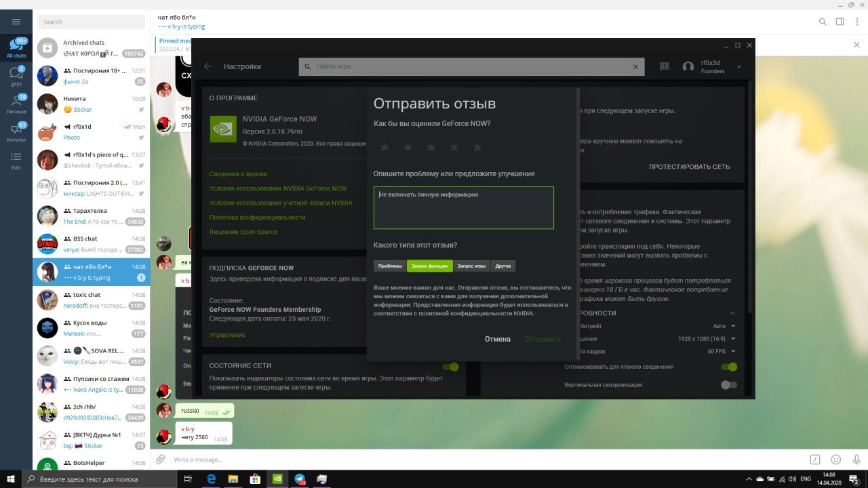868x488 pixels.
Task: Open the rf0x1d channel chat
Action: coord(92,131)
